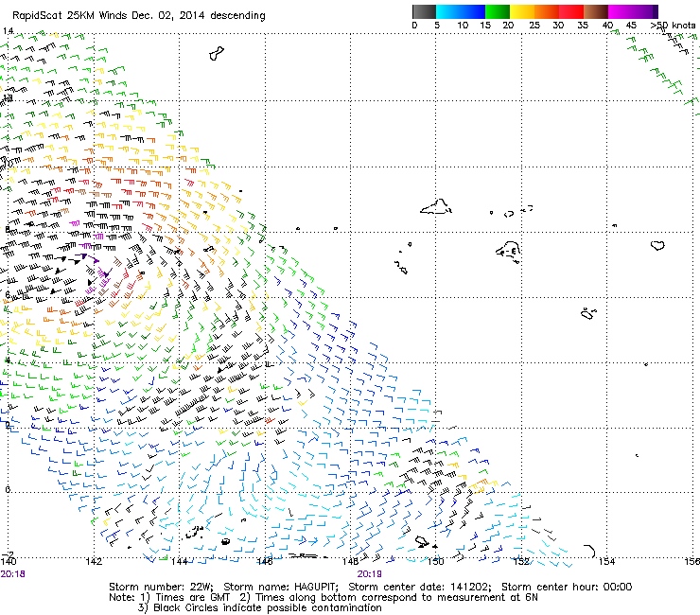Click the '142' longitude axis label
Viewport: 700px width, 615px height.
tap(94, 561)
